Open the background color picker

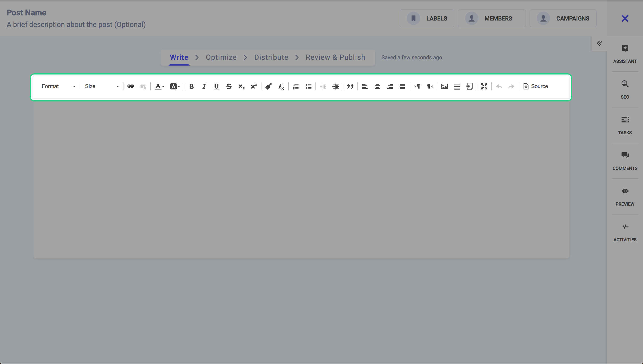[x=175, y=86]
